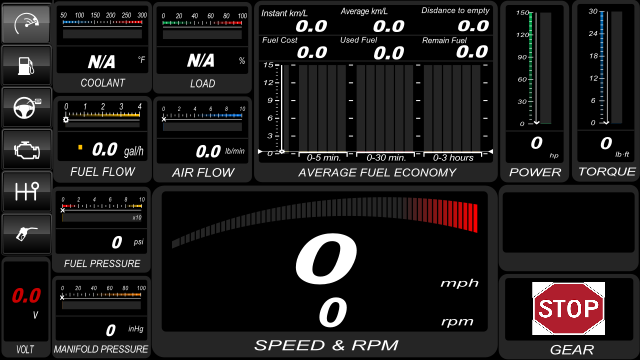The image size is (640, 360).
Task: Select the check engine diagnostics icon
Action: click(27, 150)
